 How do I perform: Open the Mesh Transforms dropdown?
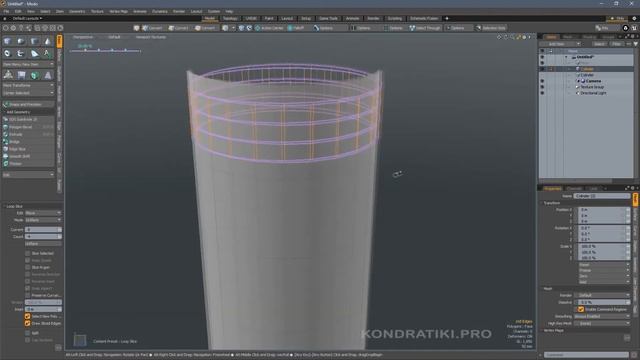pyautogui.click(x=28, y=86)
